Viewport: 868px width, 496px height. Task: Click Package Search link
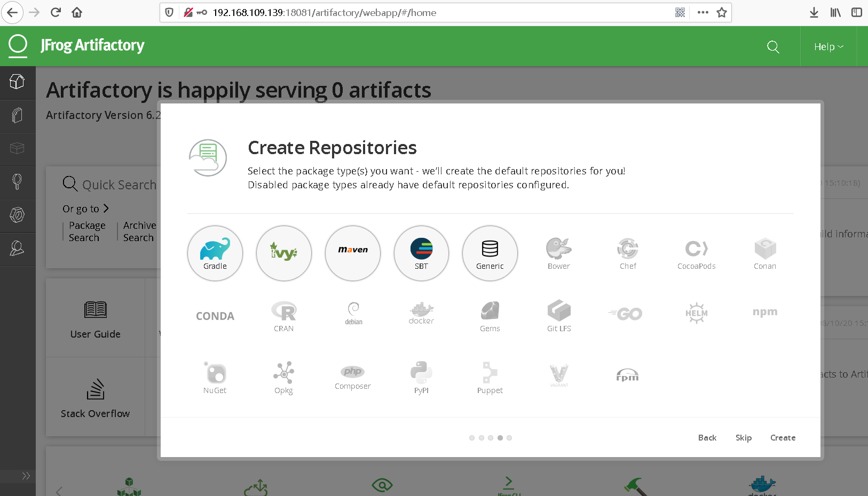[87, 231]
